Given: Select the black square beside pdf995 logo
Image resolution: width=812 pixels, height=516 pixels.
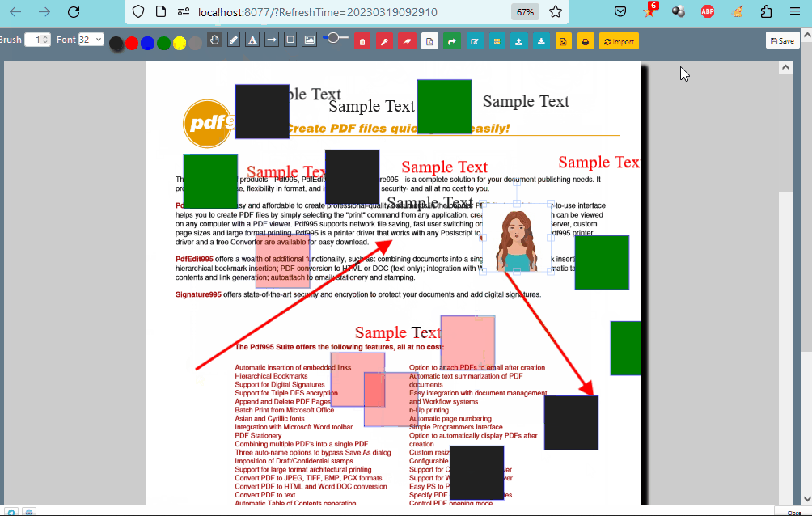Looking at the screenshot, I should pos(262,112).
